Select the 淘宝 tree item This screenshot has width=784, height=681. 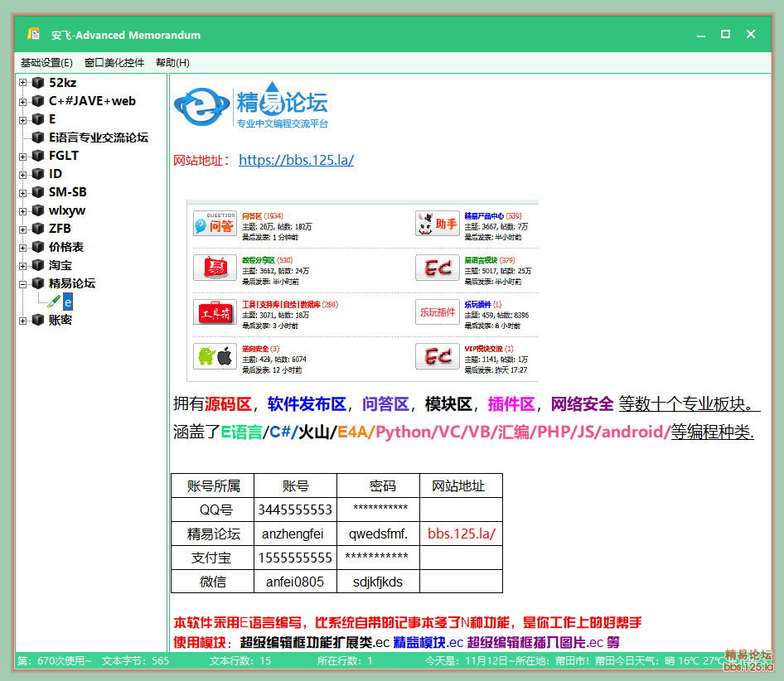60,265
